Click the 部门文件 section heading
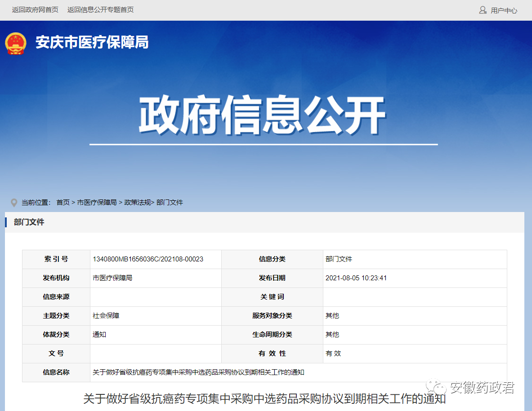532x411 pixels. 29,222
